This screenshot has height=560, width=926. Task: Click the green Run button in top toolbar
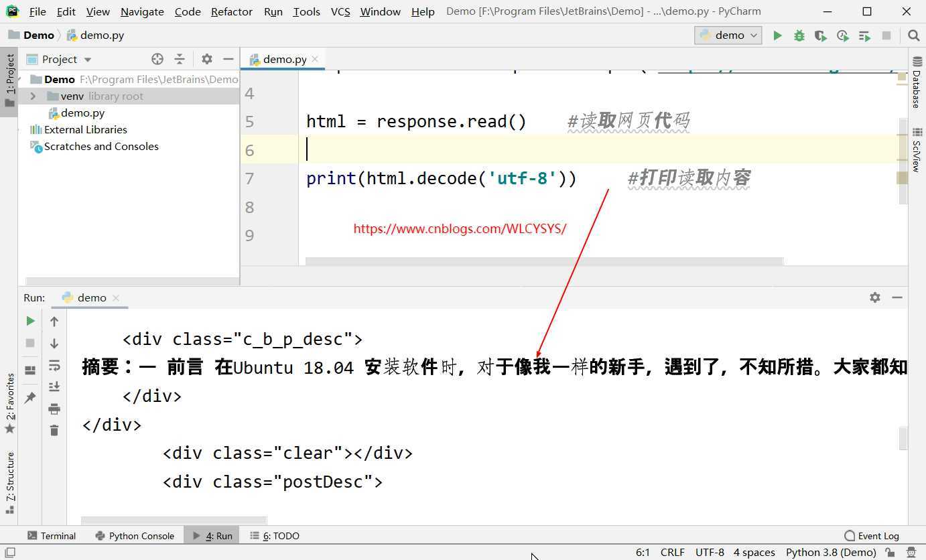click(x=777, y=36)
